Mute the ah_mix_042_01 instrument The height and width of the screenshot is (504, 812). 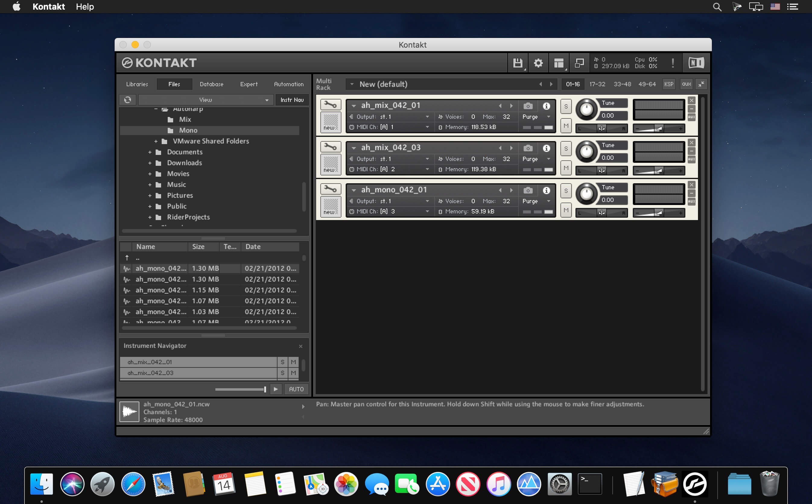click(566, 126)
